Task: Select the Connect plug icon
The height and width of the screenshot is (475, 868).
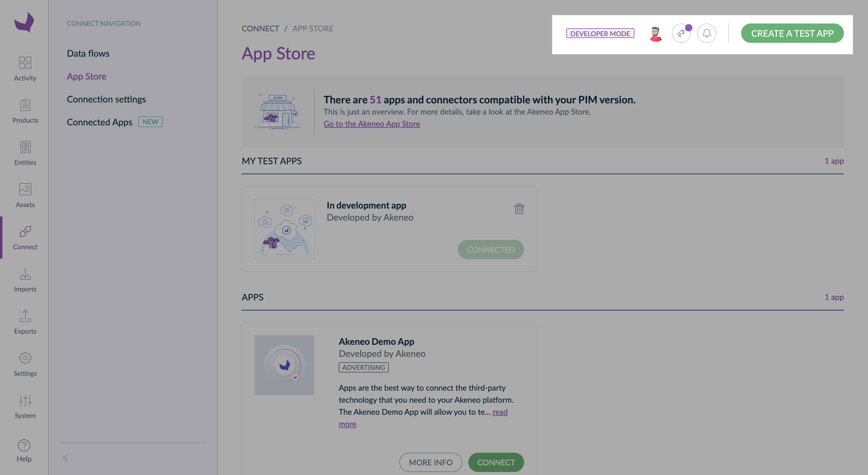Action: [x=25, y=231]
